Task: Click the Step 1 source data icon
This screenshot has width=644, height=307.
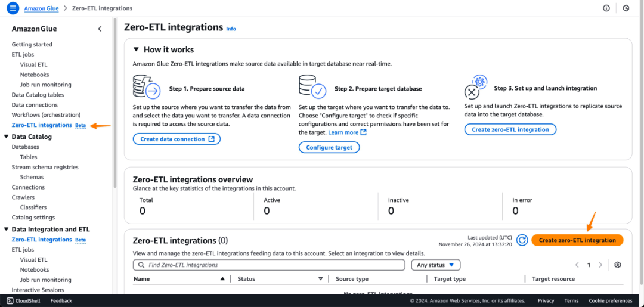Action: click(147, 85)
